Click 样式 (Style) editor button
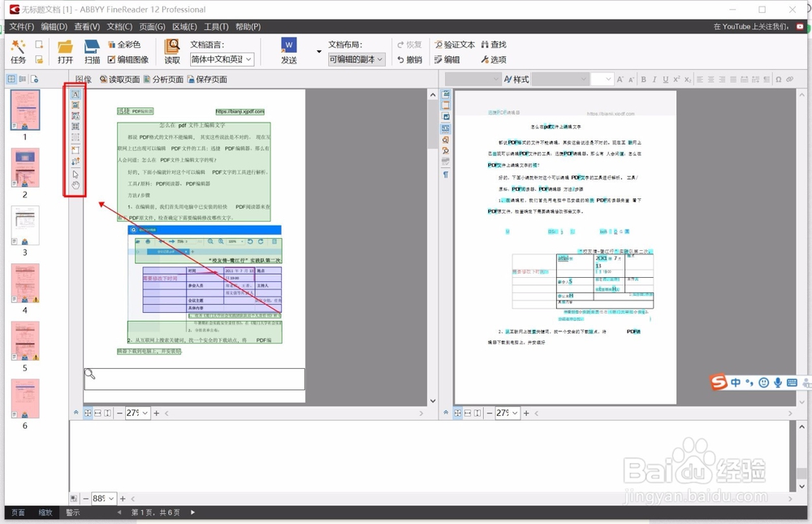Viewport: 812px width, 524px height. pyautogui.click(x=516, y=80)
